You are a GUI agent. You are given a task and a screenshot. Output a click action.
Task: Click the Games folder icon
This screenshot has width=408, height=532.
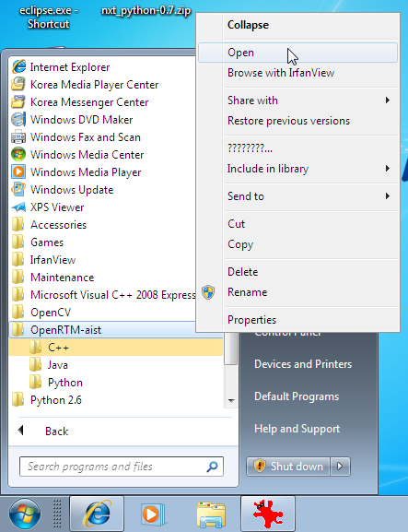tap(18, 242)
